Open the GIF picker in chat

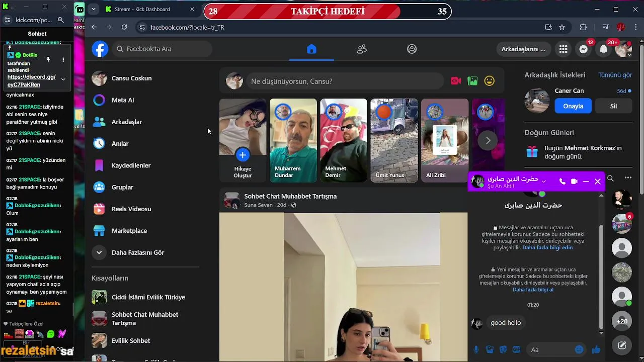tap(516, 349)
